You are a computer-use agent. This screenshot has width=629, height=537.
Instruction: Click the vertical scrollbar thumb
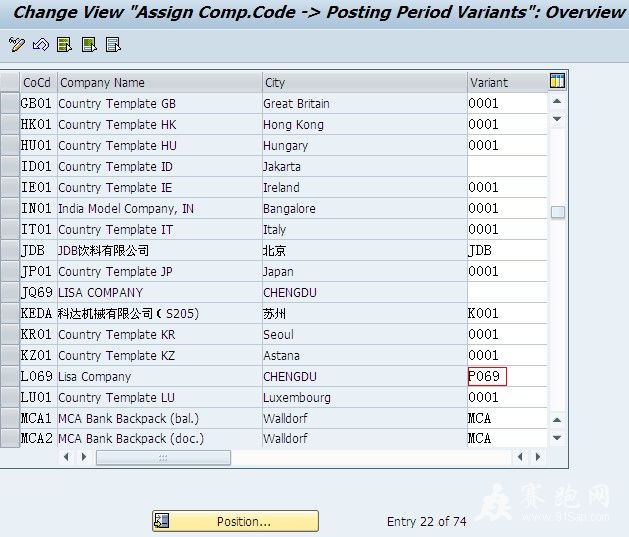558,212
